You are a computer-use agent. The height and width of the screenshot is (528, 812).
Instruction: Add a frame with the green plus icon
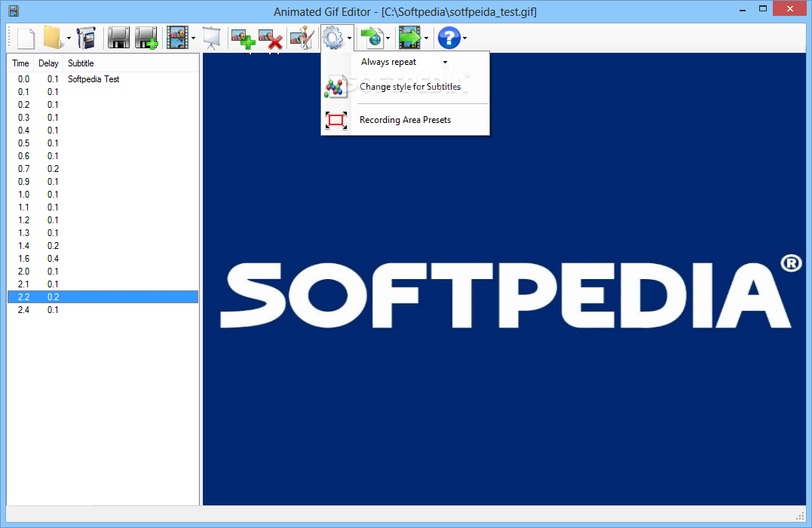244,39
